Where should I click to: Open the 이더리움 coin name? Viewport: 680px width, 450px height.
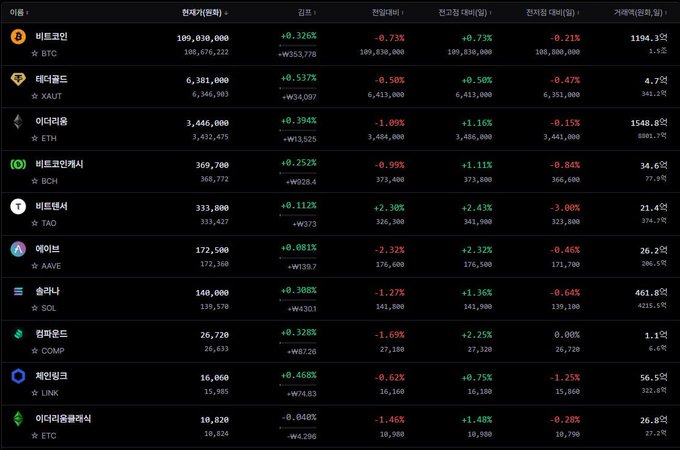pos(51,121)
